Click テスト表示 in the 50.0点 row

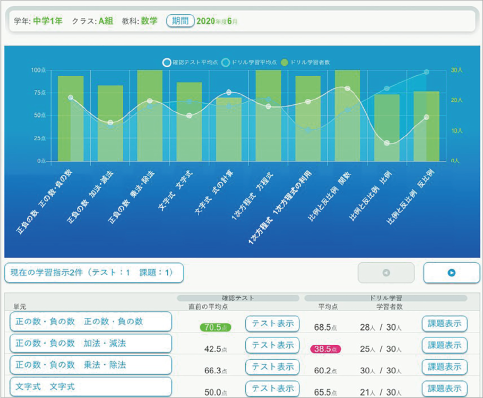[x=272, y=388]
